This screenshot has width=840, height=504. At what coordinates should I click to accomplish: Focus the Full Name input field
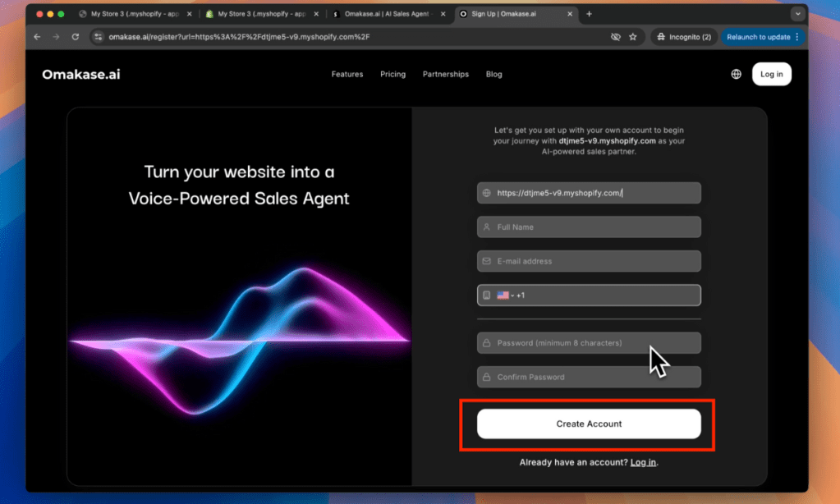589,227
